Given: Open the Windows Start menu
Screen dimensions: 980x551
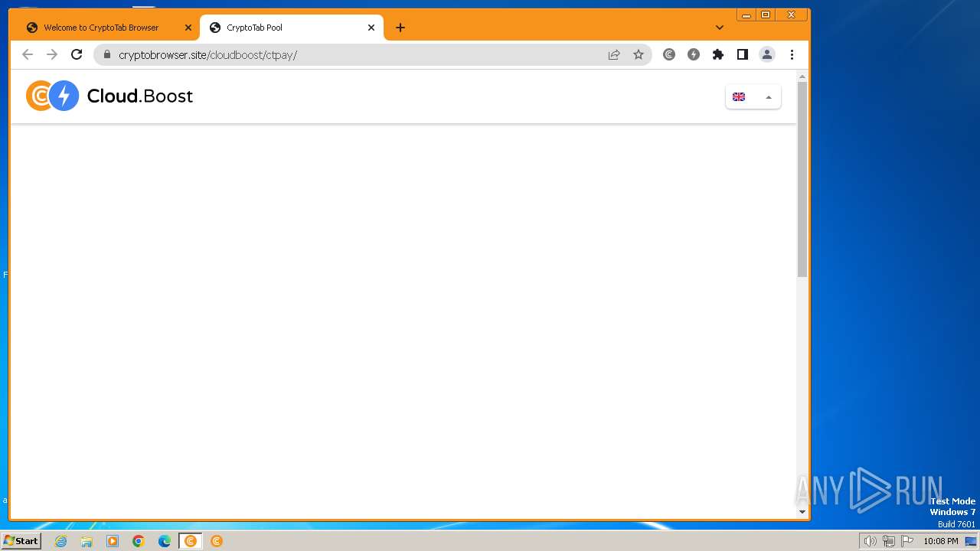Looking at the screenshot, I should [21, 541].
